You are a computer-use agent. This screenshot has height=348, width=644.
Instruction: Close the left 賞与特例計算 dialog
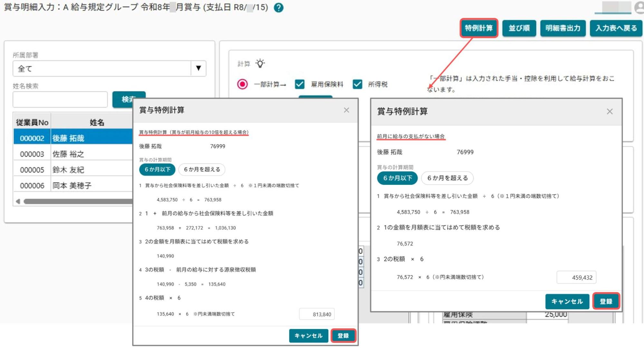pyautogui.click(x=346, y=110)
